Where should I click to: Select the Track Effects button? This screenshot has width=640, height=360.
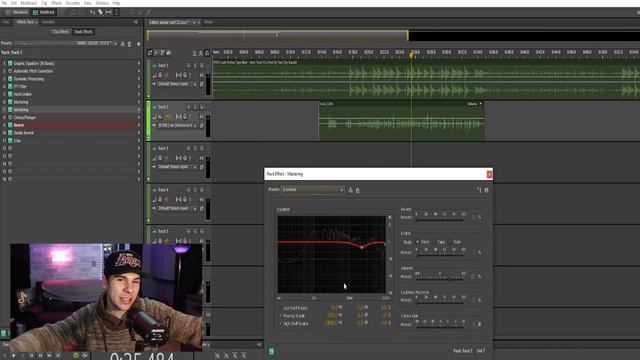pos(83,32)
